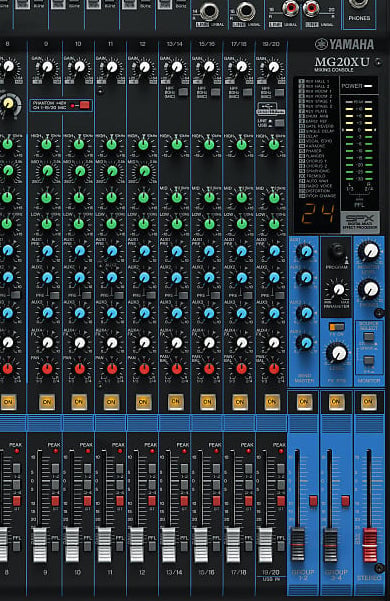390x601 pixels.
Task: Toggle the ON button above the Stereo fader
Action: (x=368, y=402)
